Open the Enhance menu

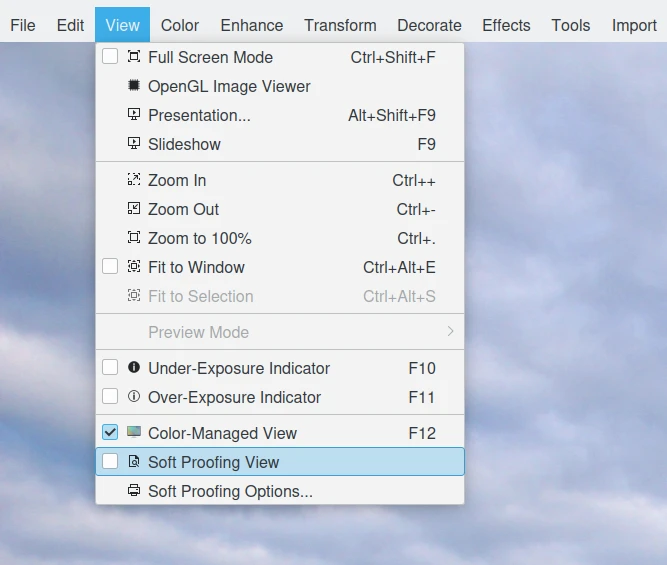pyautogui.click(x=252, y=25)
